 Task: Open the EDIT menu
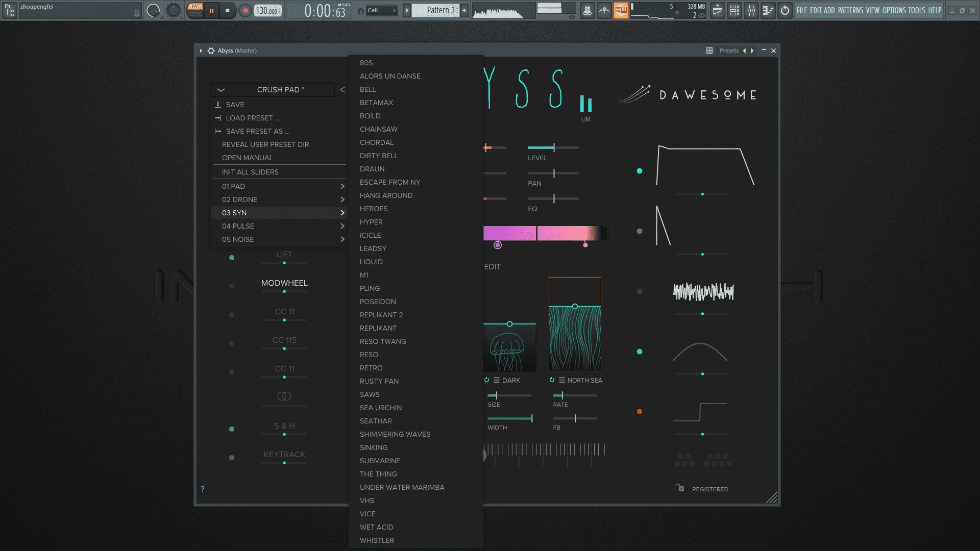(x=816, y=10)
